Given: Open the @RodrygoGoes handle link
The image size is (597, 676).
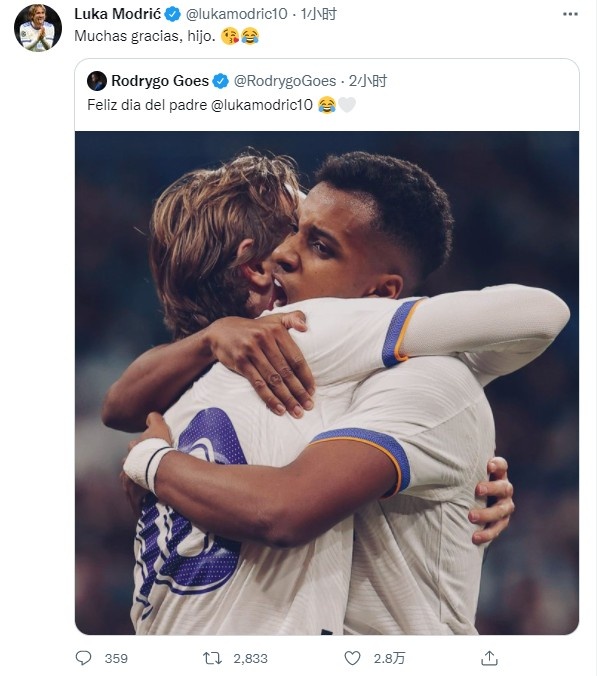Looking at the screenshot, I should 285,81.
